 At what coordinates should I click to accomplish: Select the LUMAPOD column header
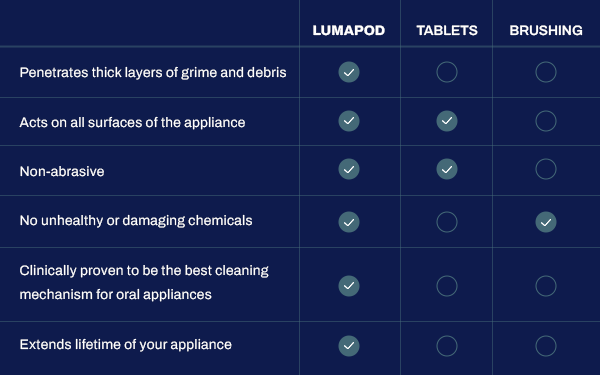[x=349, y=31]
